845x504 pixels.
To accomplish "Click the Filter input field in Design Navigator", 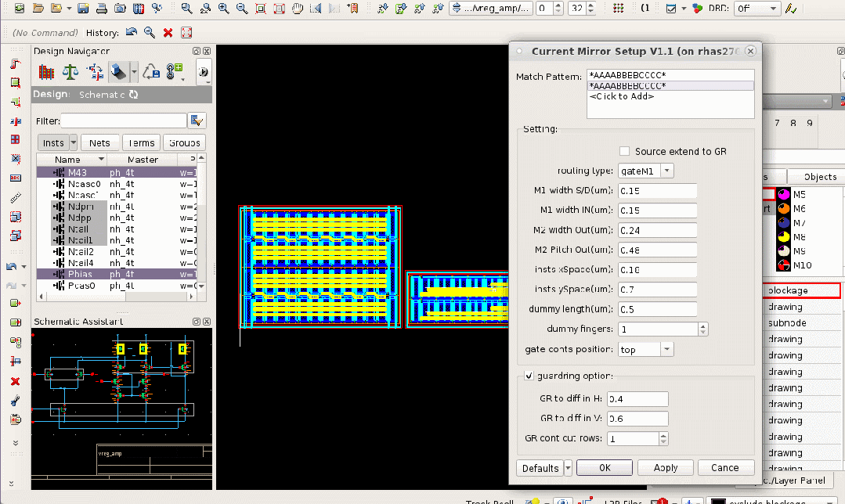I will (x=124, y=121).
